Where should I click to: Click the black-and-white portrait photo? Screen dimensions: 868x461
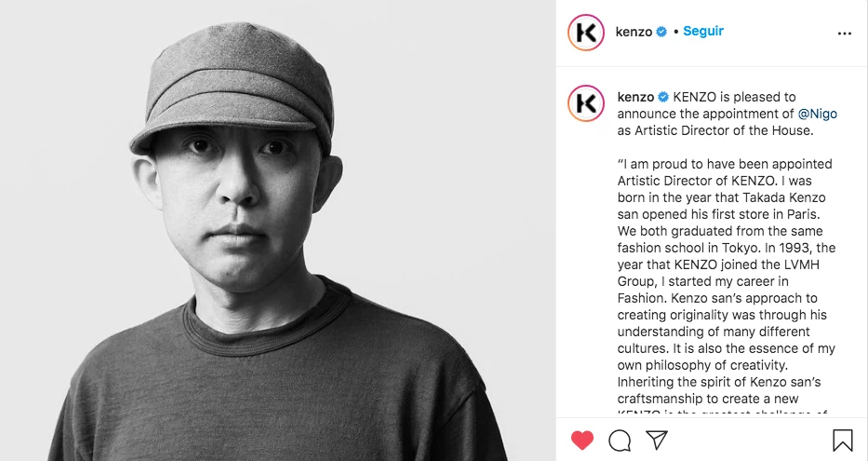coord(278,231)
